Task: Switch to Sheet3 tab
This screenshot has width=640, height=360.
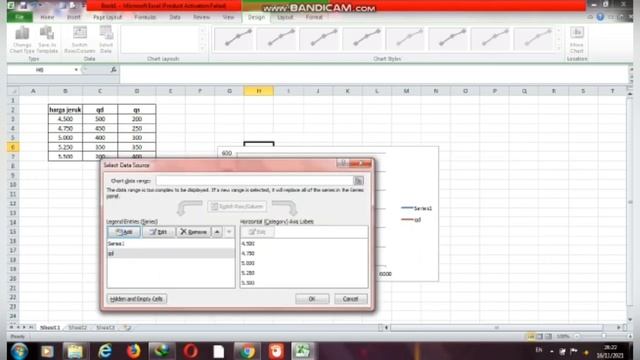Action: tap(105, 327)
